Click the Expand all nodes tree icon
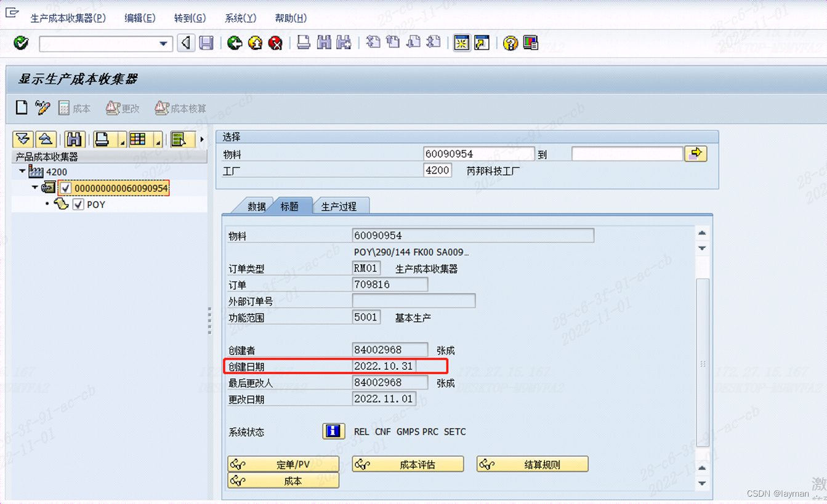The height and width of the screenshot is (504, 827). click(23, 139)
